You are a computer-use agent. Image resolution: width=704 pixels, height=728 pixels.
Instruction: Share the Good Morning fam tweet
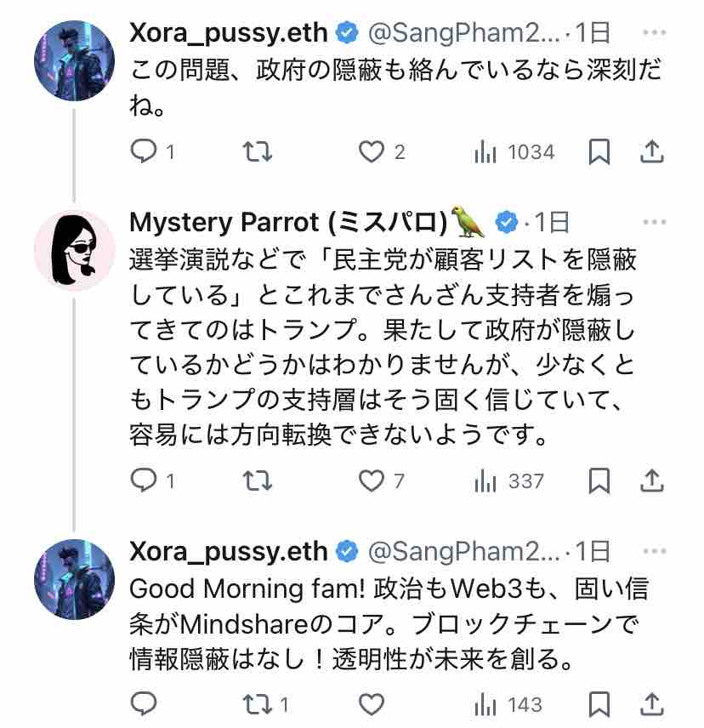point(651,704)
